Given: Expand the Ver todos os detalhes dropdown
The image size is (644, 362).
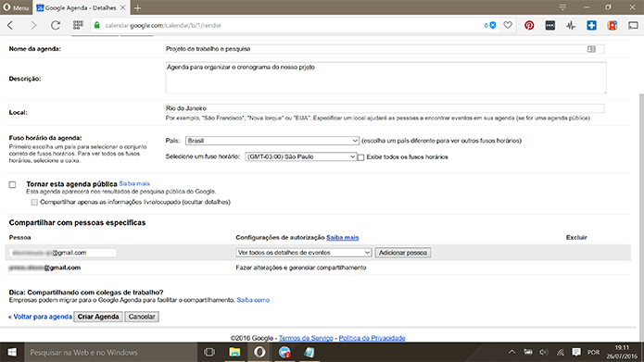Looking at the screenshot, I should 304,253.
